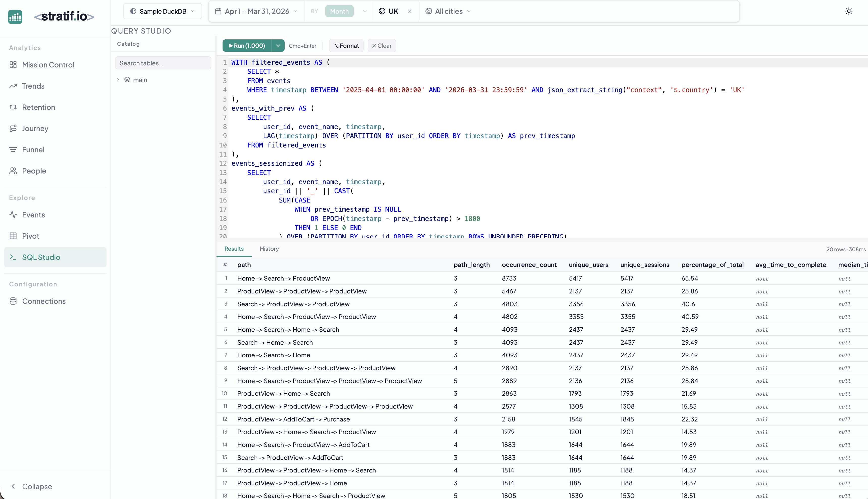The height and width of the screenshot is (499, 868).
Task: Click the SQL Studio terminal icon
Action: tap(13, 257)
